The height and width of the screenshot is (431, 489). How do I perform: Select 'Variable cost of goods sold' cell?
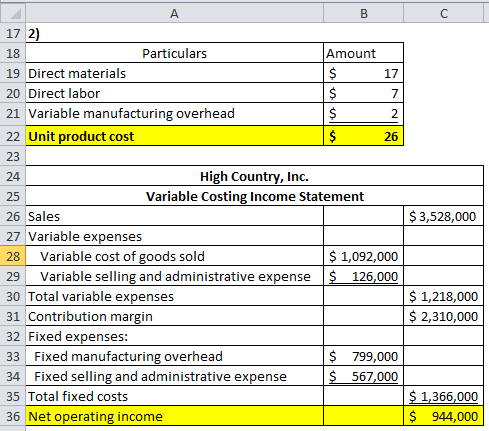(174, 256)
